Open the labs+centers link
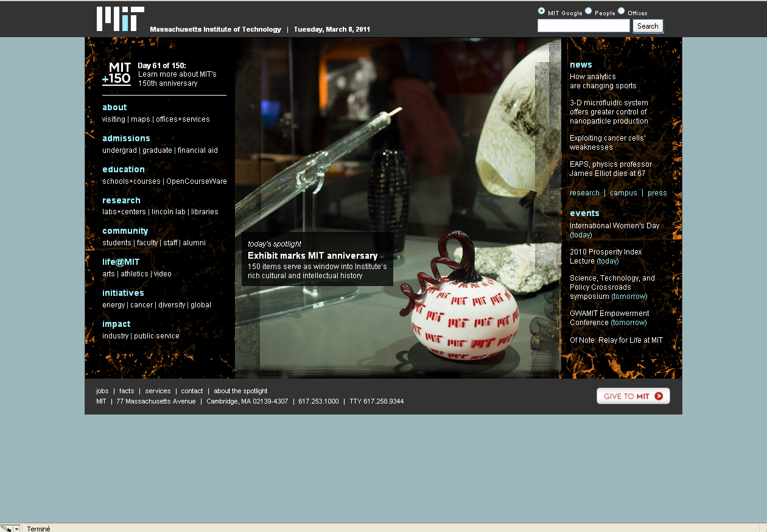The width and height of the screenshot is (767, 532). click(124, 212)
